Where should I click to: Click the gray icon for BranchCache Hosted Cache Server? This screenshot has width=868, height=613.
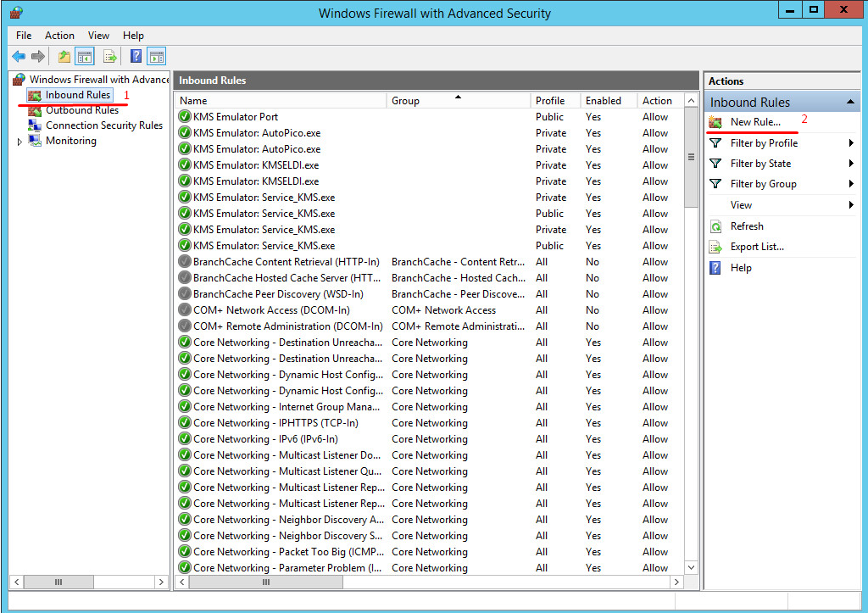pyautogui.click(x=185, y=278)
